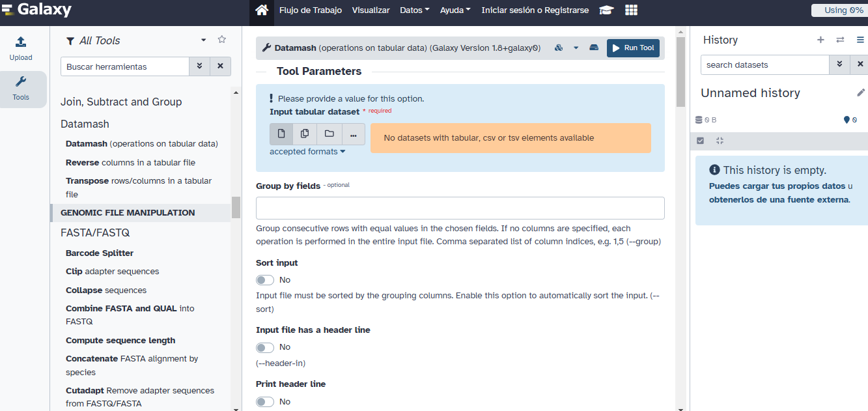Open the Flujo de Trabajo menu item
Viewport: 868px width, 411px height.
(x=311, y=10)
